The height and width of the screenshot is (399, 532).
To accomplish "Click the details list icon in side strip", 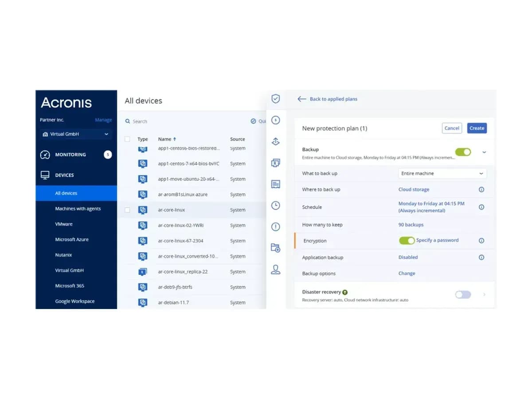I will point(276,184).
